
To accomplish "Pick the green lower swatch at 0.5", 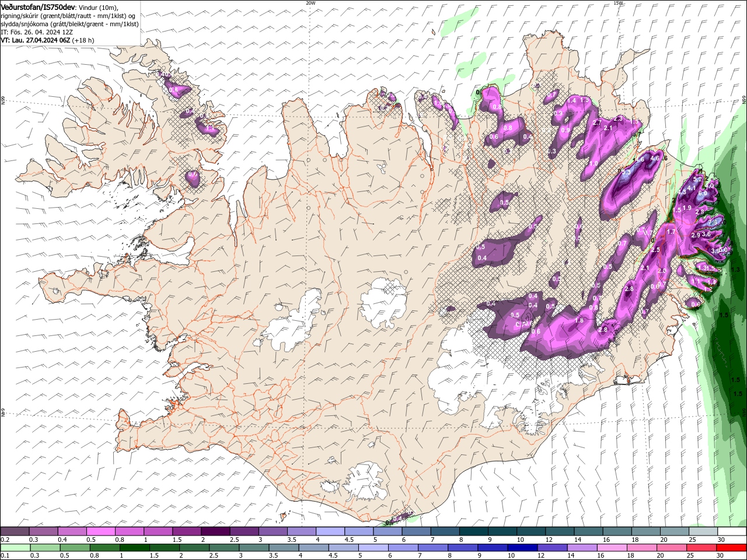I will pos(75,547).
